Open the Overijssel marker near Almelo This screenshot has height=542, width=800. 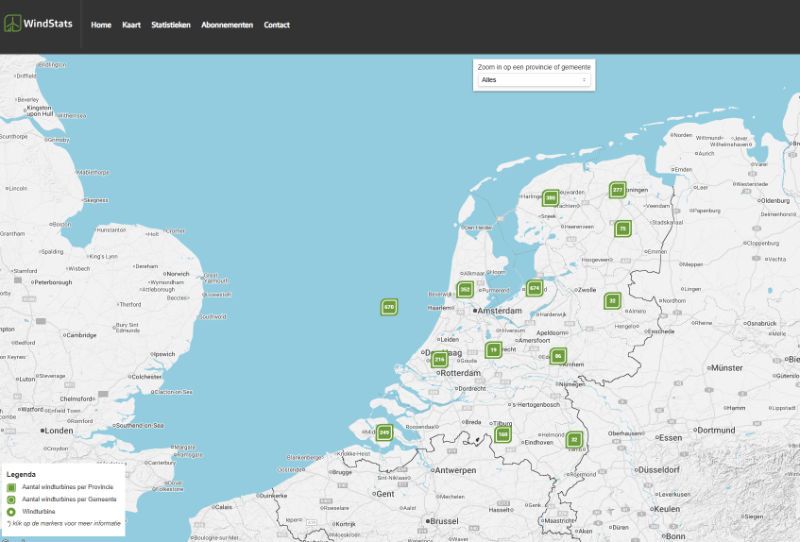point(612,301)
